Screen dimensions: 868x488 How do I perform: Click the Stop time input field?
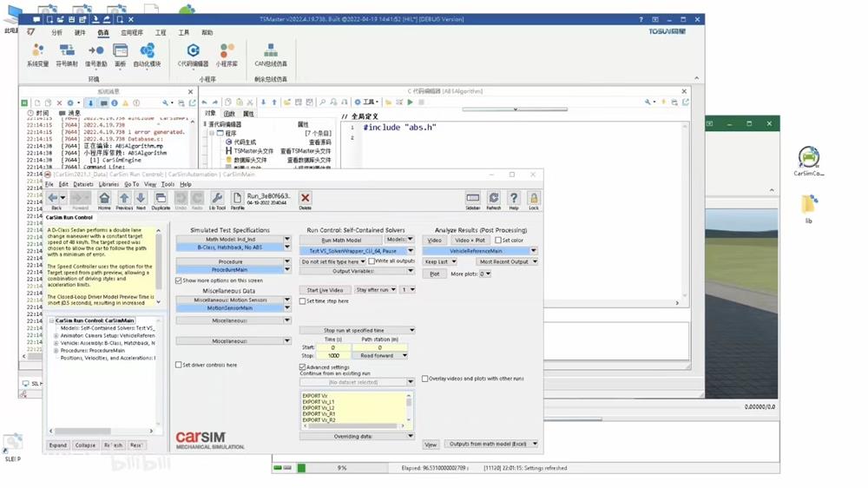click(x=332, y=355)
